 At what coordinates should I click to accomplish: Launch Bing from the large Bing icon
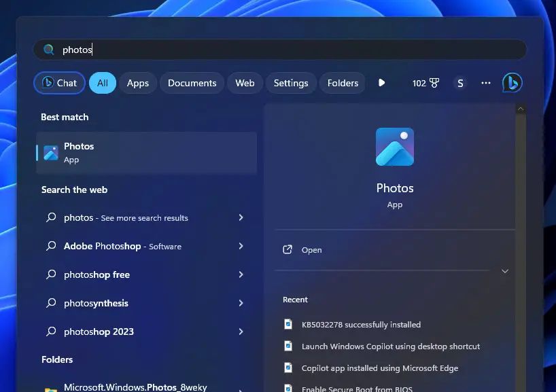(x=512, y=83)
